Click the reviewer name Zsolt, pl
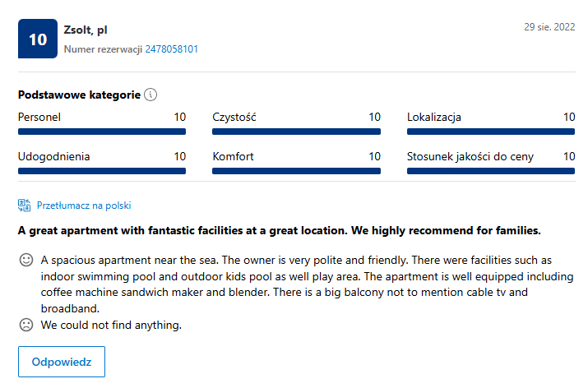Viewport: 588px width, 388px height. [86, 30]
